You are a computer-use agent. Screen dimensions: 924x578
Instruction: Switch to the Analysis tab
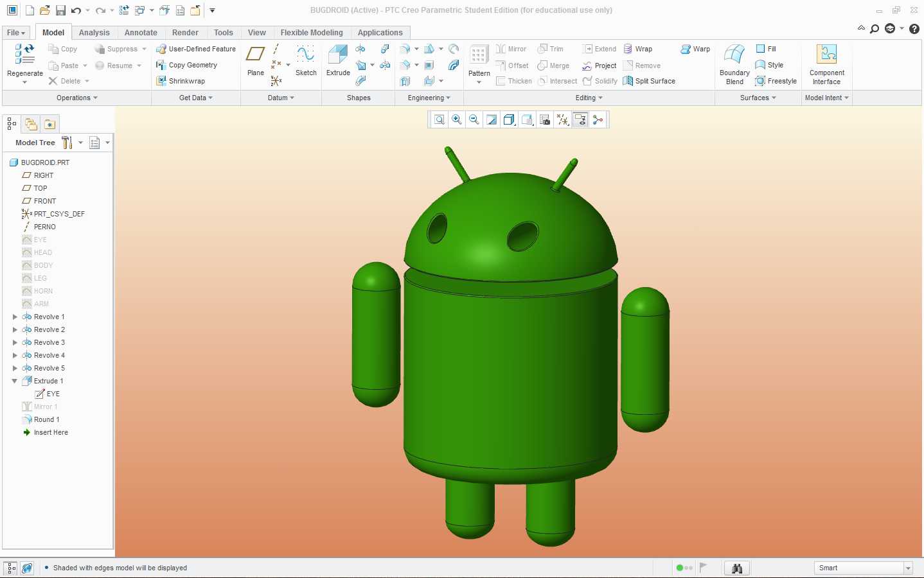click(x=94, y=33)
